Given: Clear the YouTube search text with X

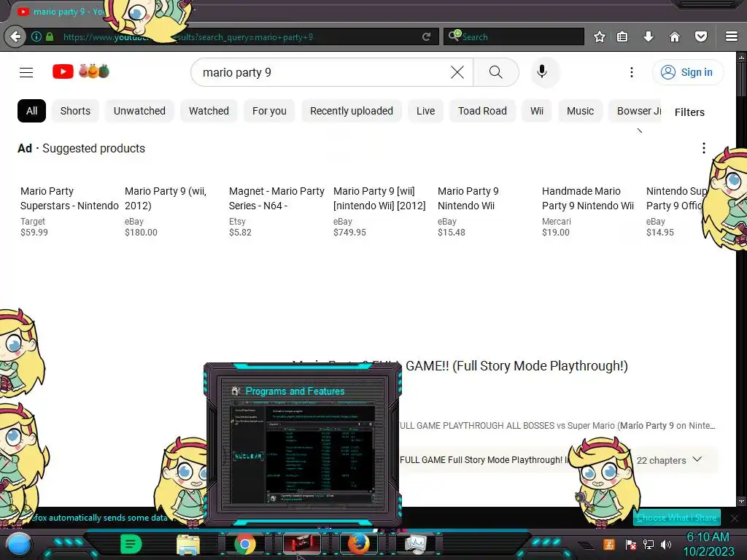Looking at the screenshot, I should tap(457, 72).
